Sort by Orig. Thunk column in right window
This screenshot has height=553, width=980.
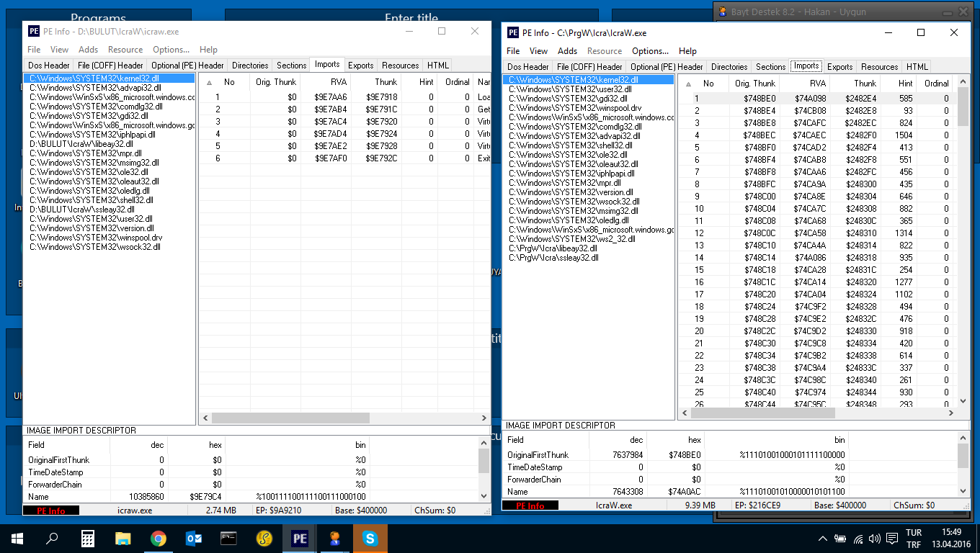point(754,84)
